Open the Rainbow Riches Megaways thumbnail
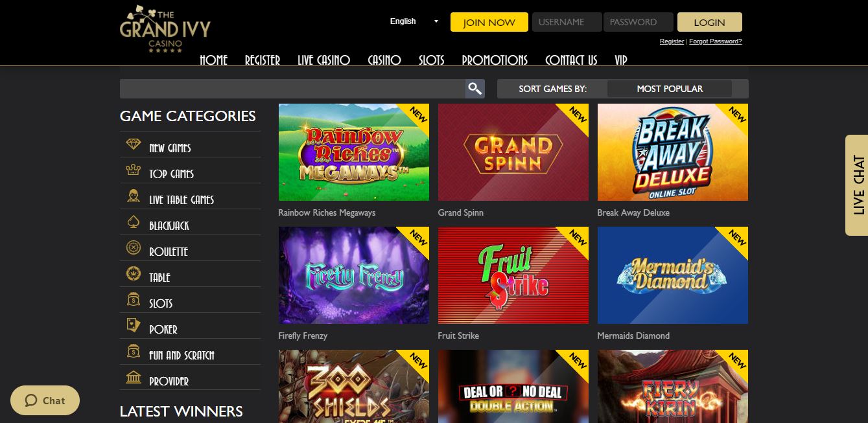This screenshot has height=423, width=868. pos(354,152)
